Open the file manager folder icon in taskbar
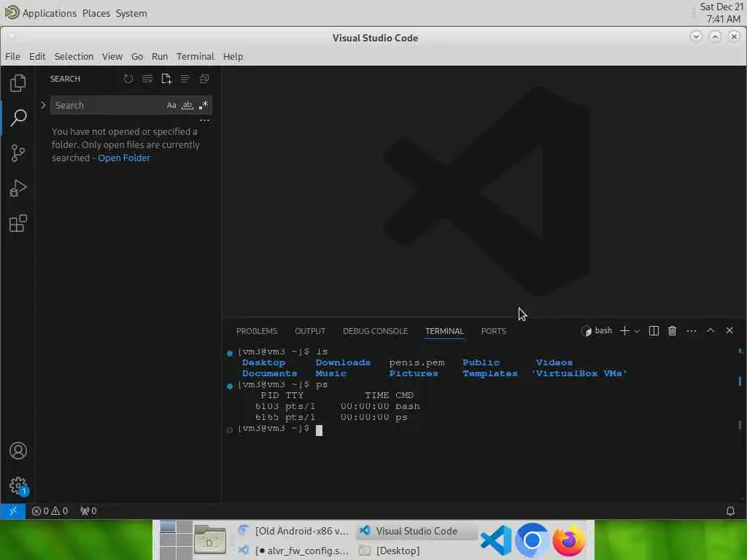Screen dimensions: 747x560 [x=209, y=540]
